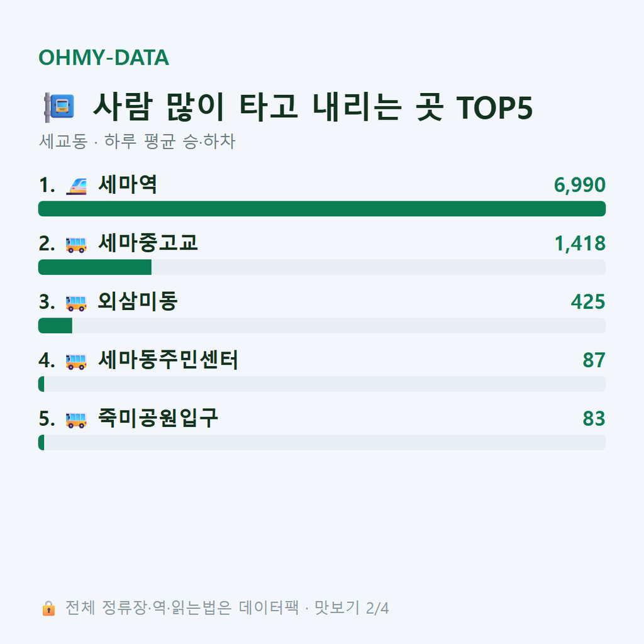Click the 죽미공원입구 progress bar
Image resolution: width=644 pixels, height=644 pixels.
tap(322, 442)
